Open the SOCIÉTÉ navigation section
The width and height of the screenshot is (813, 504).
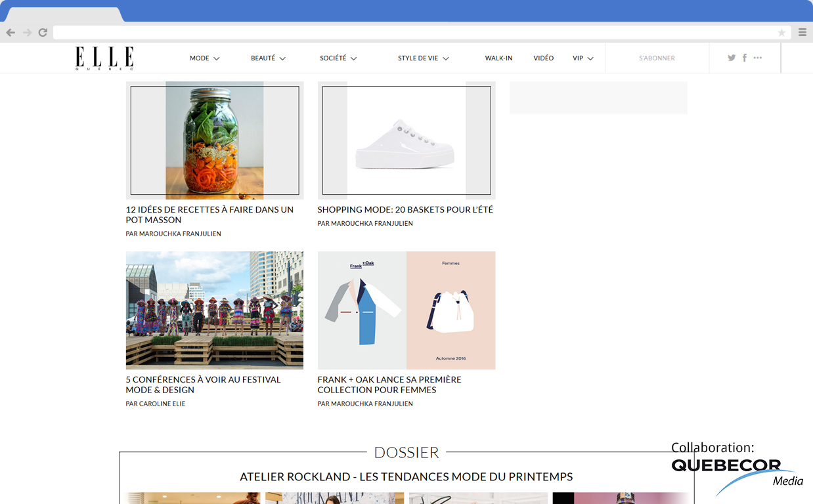[338, 58]
